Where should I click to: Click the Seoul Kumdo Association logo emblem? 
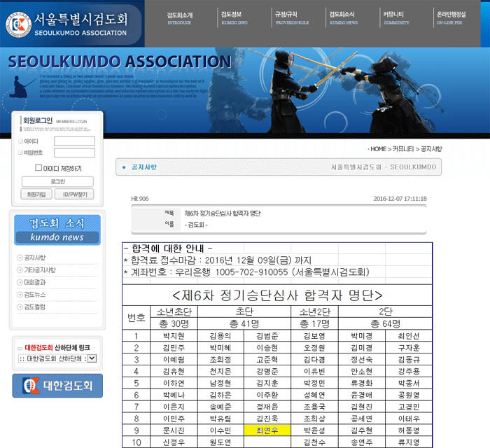[18, 24]
